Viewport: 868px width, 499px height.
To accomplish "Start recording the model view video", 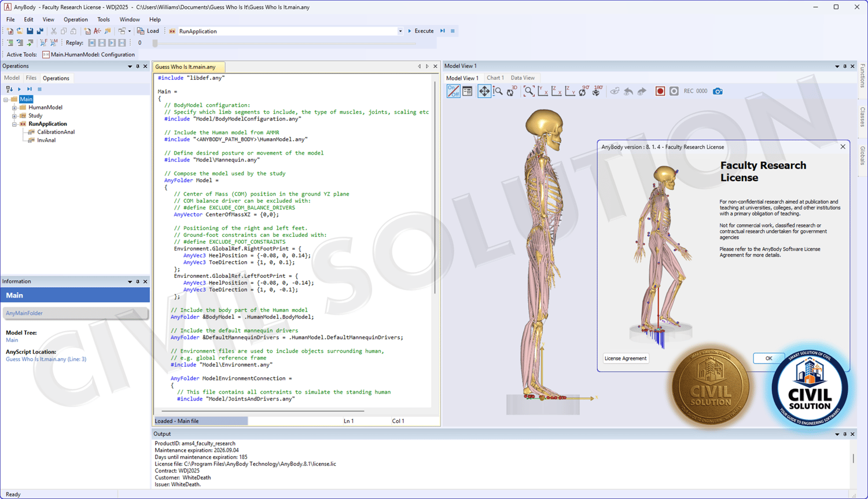I will coord(660,91).
